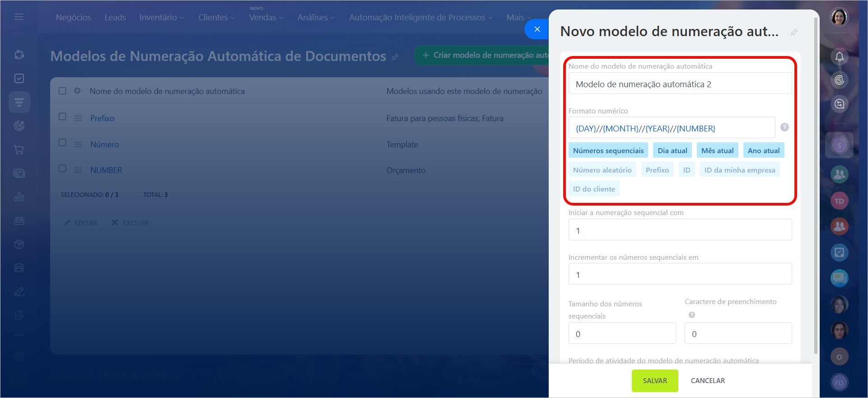Select the NUMBER row checkbox
Viewport: 868px width, 398px height.
(63, 169)
